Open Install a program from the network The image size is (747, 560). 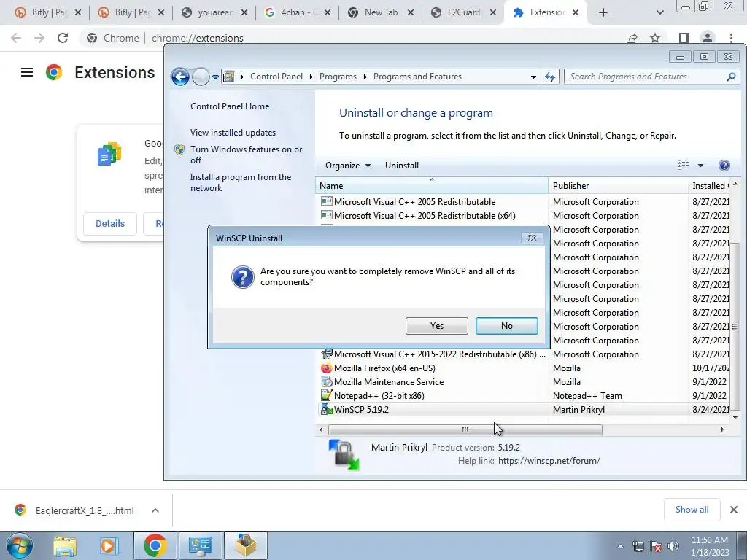point(241,182)
